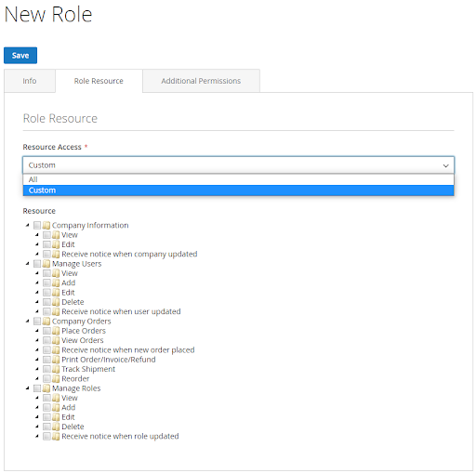Screen dimensions: 476x473
Task: Click the folder icon beside Manage Users
Action: 46,264
